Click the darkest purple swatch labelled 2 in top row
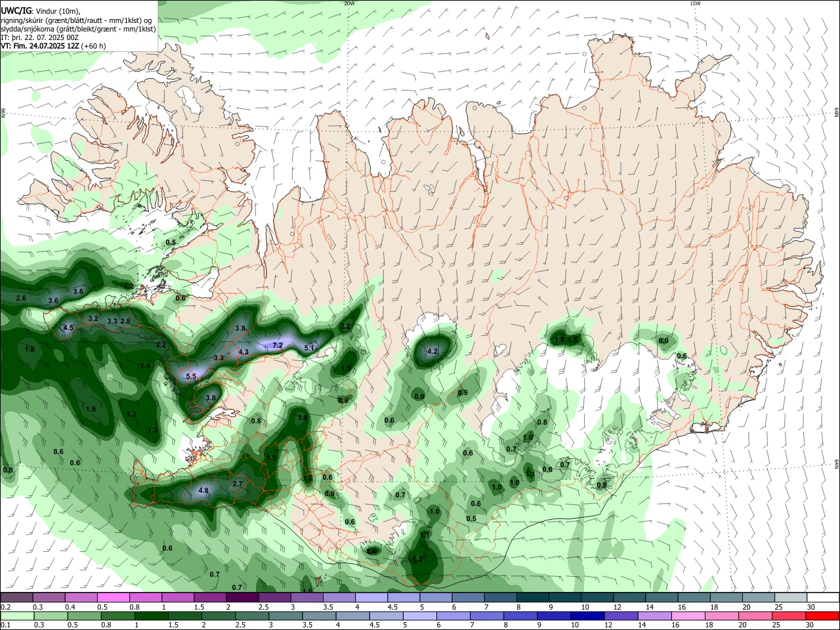 241,598
